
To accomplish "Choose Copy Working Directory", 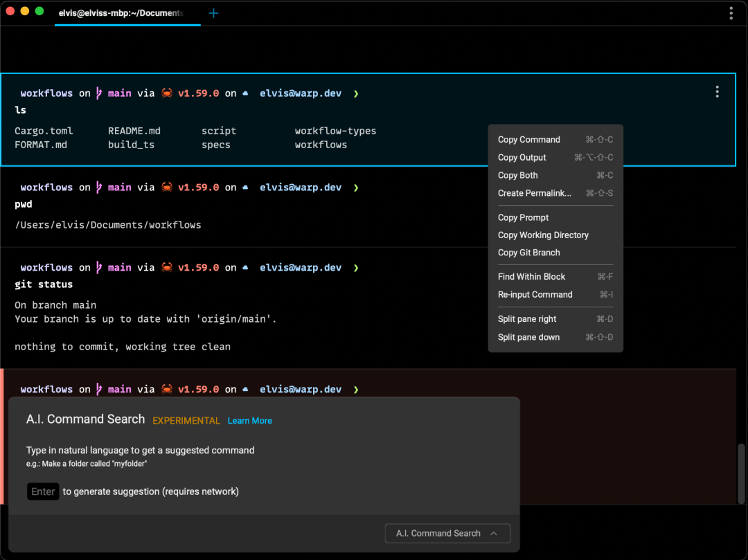I will tap(543, 235).
